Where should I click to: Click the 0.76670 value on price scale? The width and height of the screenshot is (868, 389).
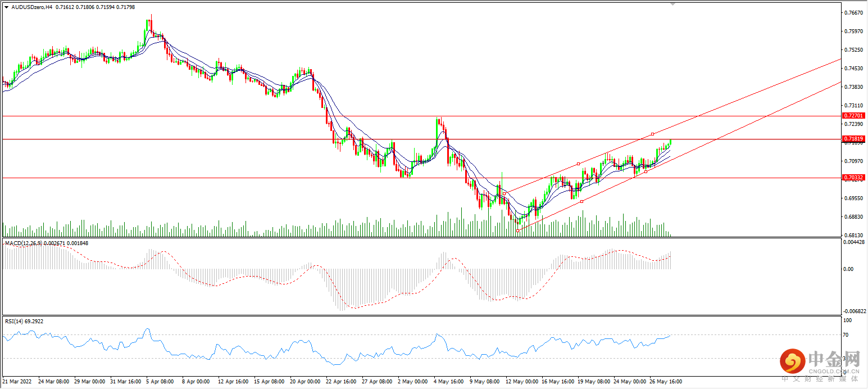854,12
